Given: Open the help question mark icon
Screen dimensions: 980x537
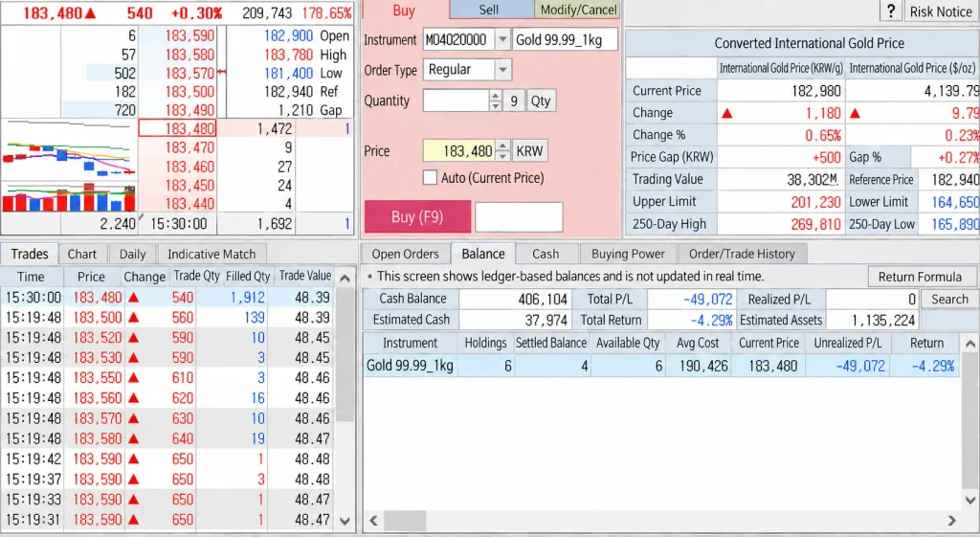Looking at the screenshot, I should (891, 11).
